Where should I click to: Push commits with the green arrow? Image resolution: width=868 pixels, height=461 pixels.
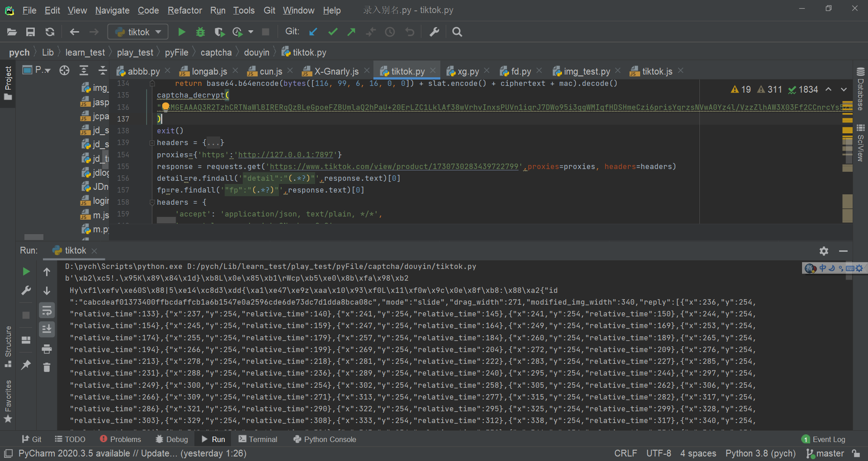click(351, 32)
